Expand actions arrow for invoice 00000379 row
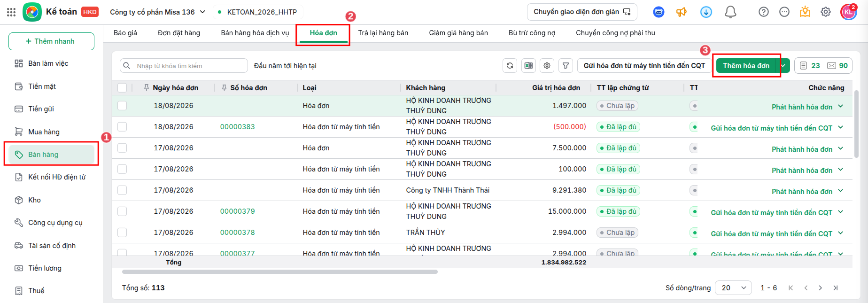 (841, 212)
